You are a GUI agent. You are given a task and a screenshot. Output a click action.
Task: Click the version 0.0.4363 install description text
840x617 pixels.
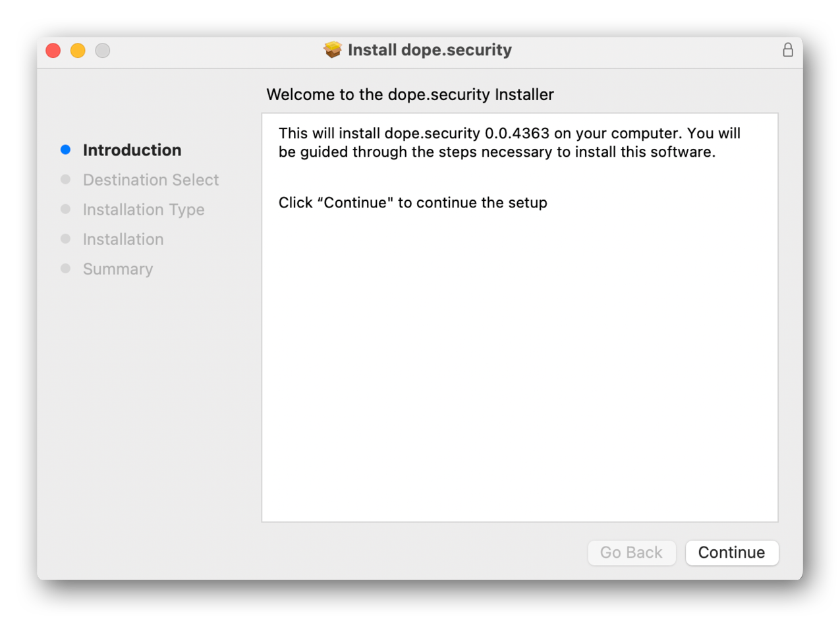pos(509,143)
